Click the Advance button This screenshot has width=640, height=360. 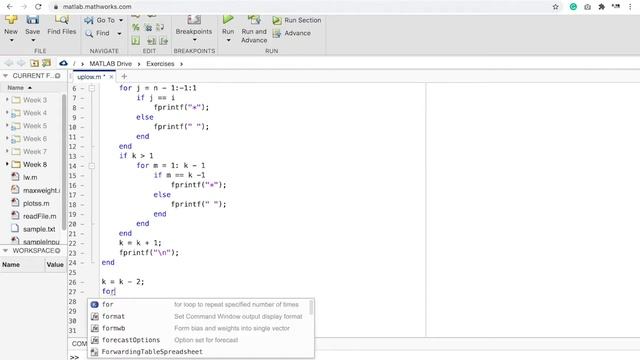pyautogui.click(x=292, y=33)
